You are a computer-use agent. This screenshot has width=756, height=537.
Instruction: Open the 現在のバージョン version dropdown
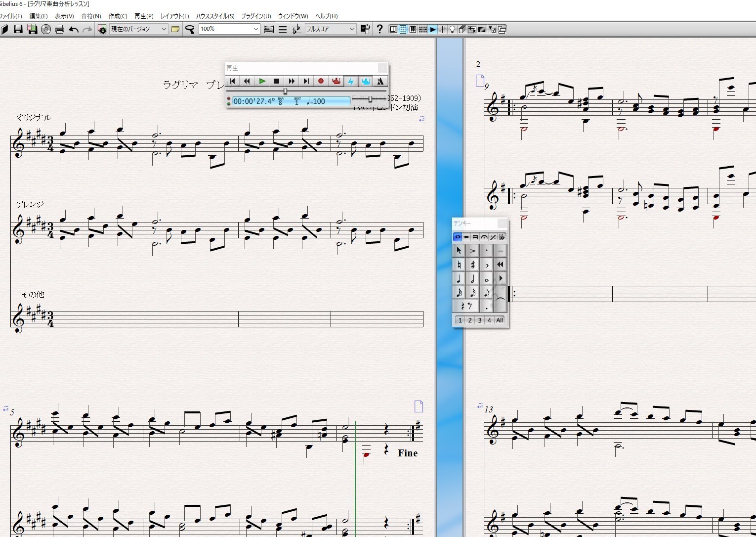point(139,29)
